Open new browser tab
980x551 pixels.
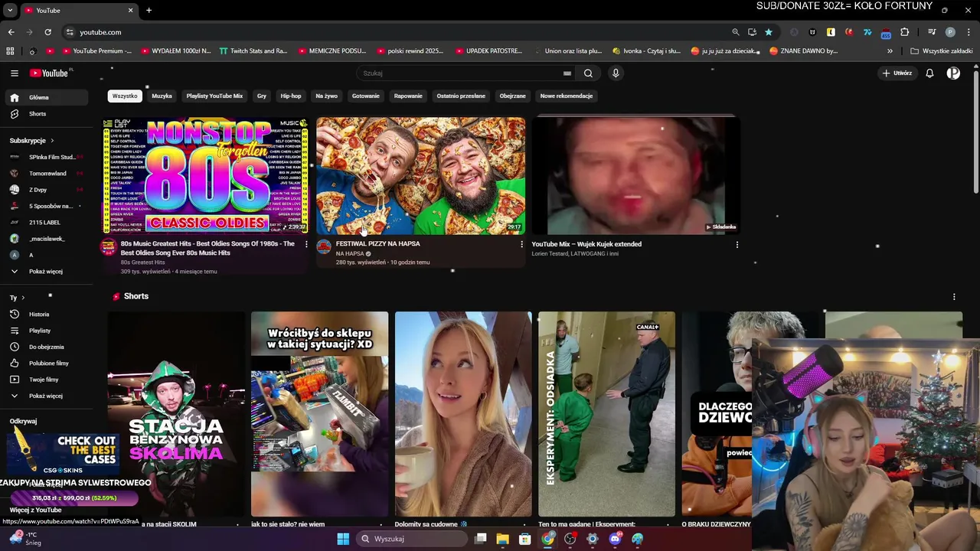[149, 10]
